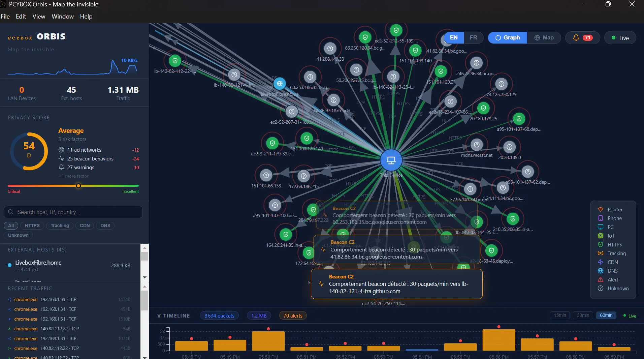Viewport: 644px width, 359px height.
Task: Open the Edit menu
Action: point(21,17)
